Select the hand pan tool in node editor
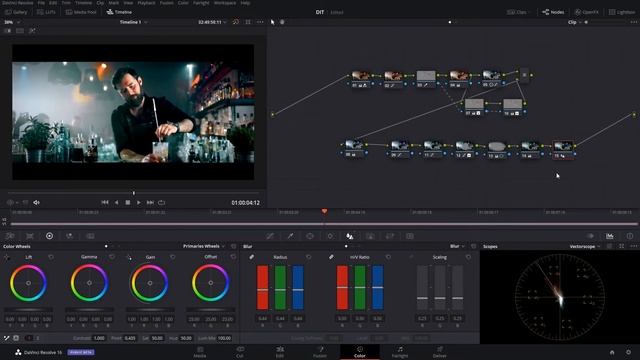The width and height of the screenshot is (640, 360). click(282, 22)
